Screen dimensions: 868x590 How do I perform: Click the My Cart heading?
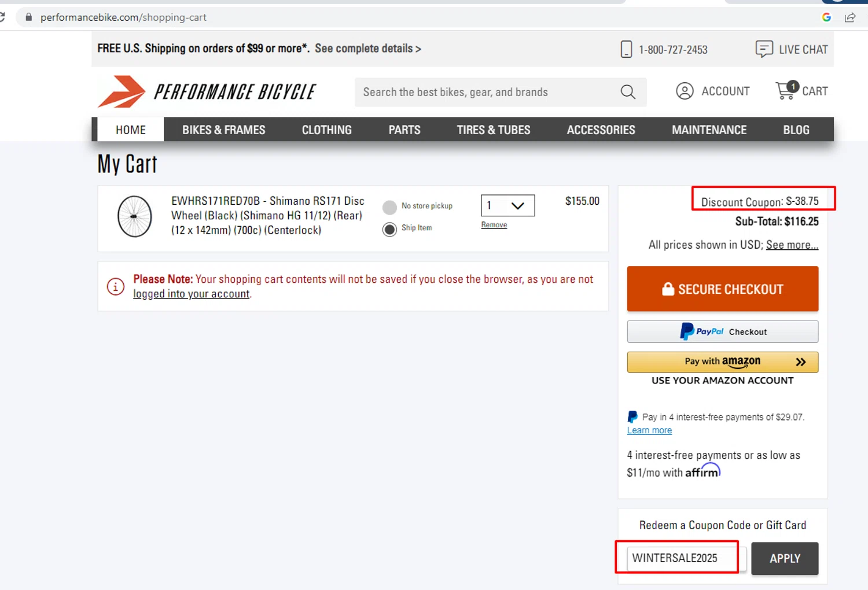(127, 164)
